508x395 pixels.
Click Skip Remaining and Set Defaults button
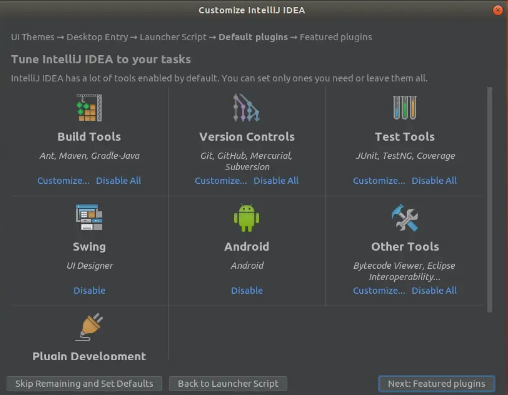[84, 384]
